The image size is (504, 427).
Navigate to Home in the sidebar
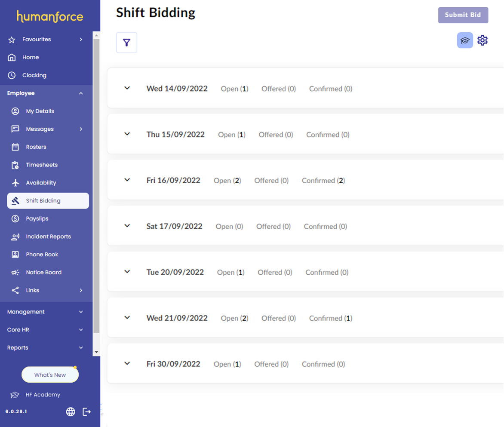[30, 57]
